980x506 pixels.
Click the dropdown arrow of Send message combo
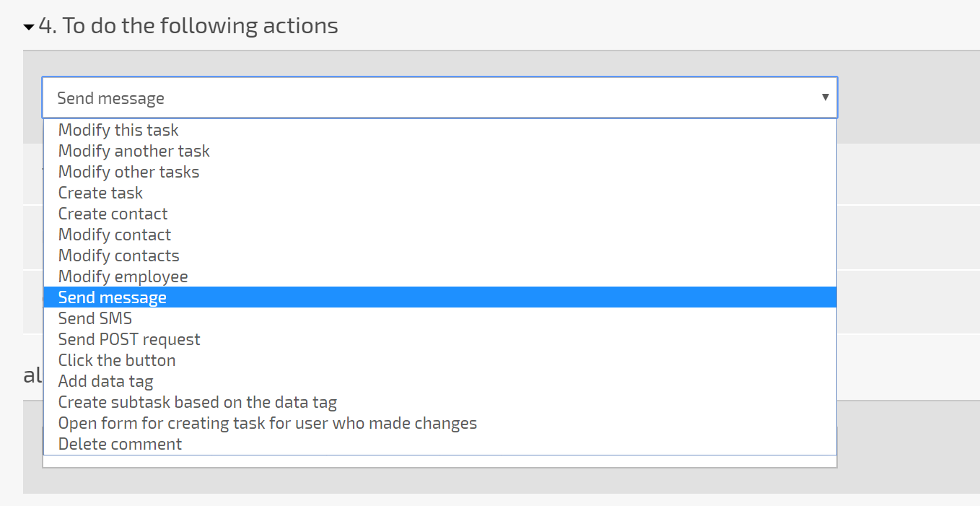(825, 97)
